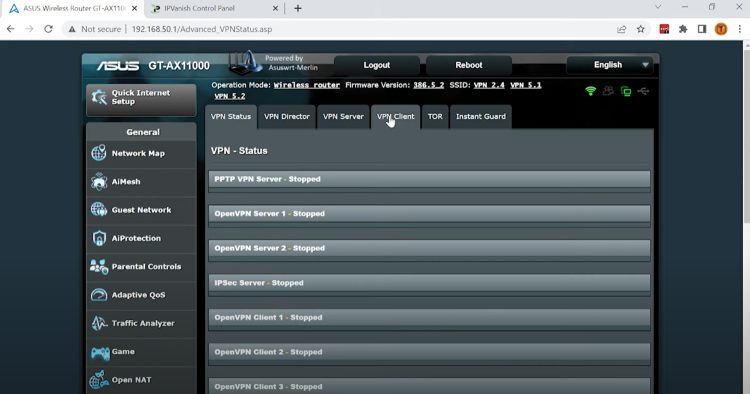Toggle the browser side panel icon

coord(702,29)
